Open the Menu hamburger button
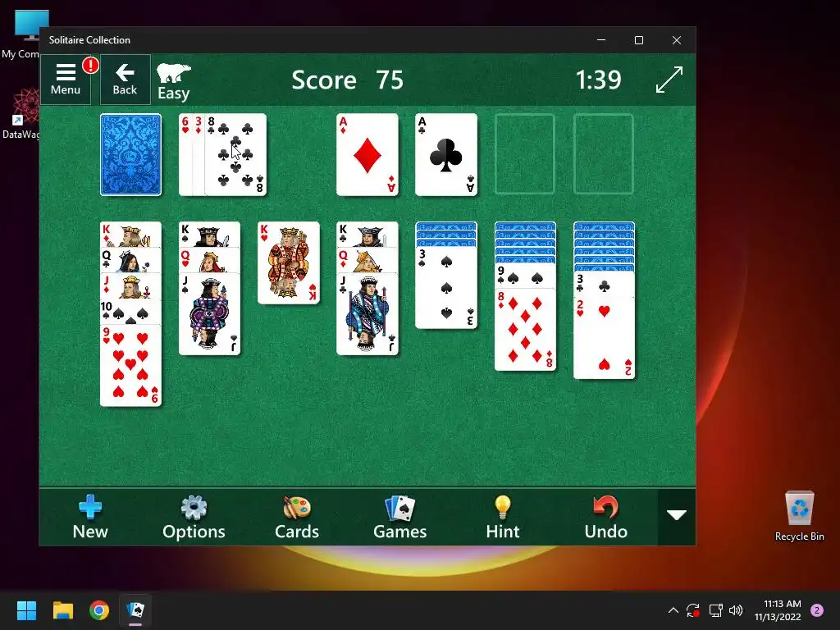Image resolution: width=840 pixels, height=630 pixels. pyautogui.click(x=66, y=80)
